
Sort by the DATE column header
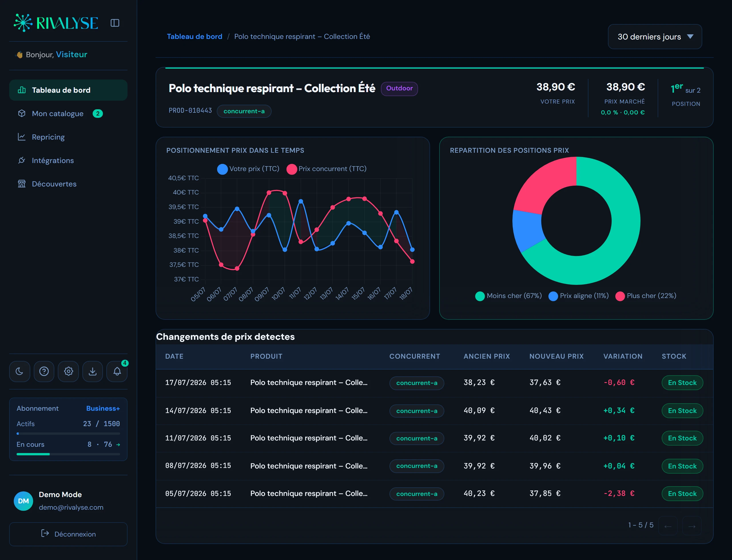click(x=174, y=356)
